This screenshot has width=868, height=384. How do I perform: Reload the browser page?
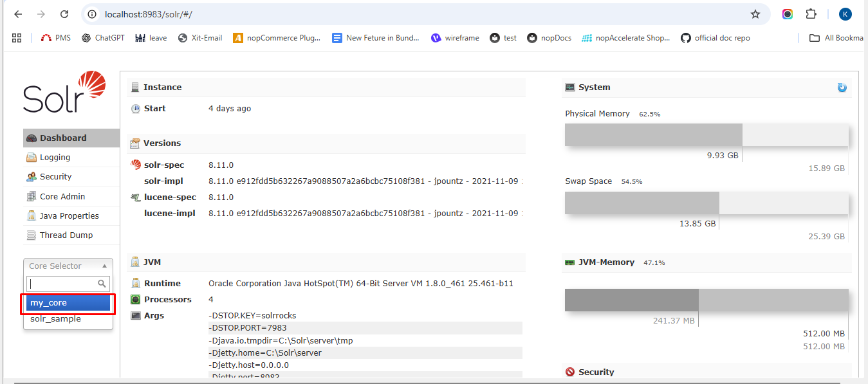tap(64, 14)
